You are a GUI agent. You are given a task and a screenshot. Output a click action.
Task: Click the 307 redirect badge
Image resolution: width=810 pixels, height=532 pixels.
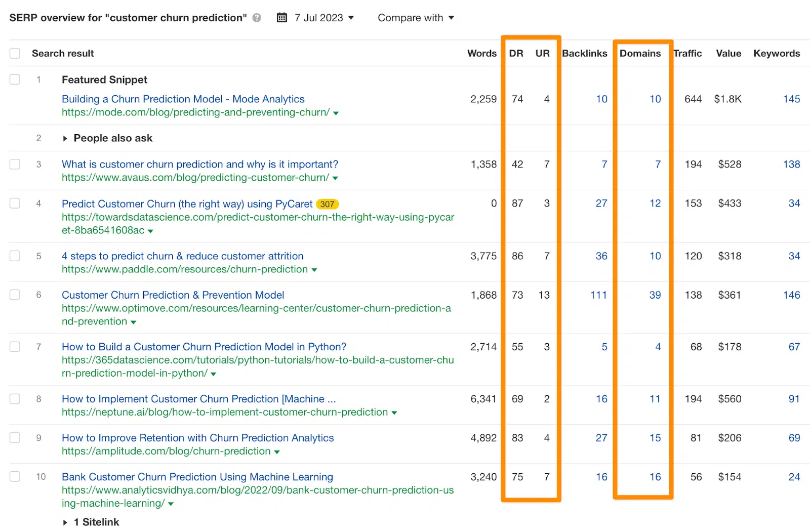click(327, 204)
